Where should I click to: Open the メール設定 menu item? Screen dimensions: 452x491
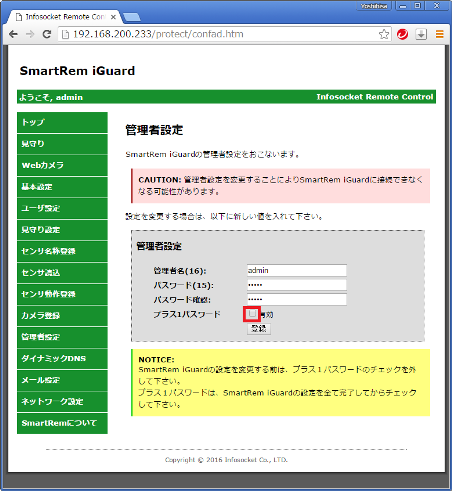(62, 380)
